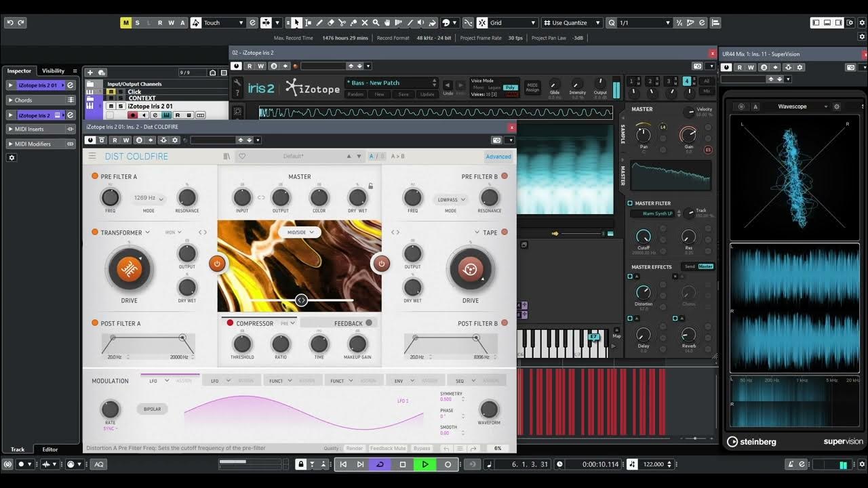Click input-output link icon in Master section
The width and height of the screenshot is (868, 488).
(x=261, y=198)
